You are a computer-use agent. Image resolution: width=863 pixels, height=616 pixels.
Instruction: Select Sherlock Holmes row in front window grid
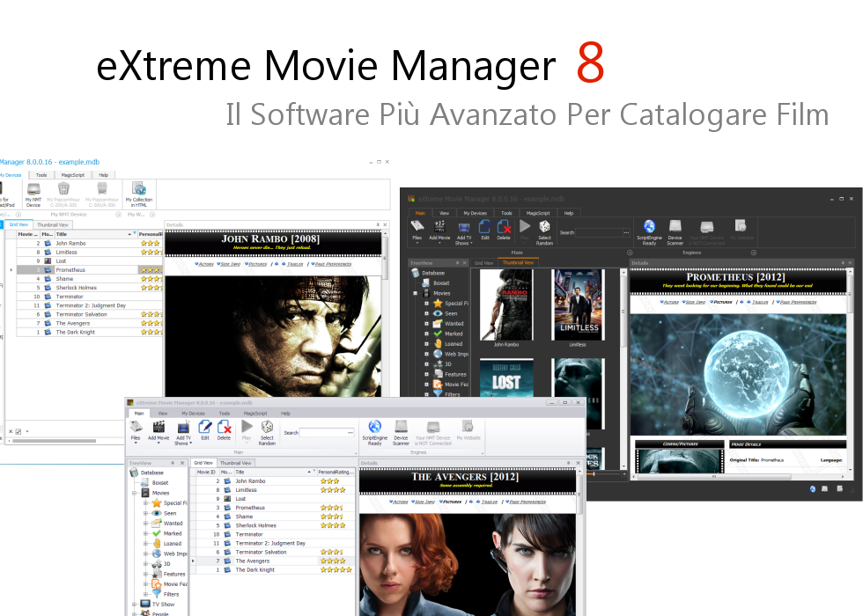[x=272, y=525]
